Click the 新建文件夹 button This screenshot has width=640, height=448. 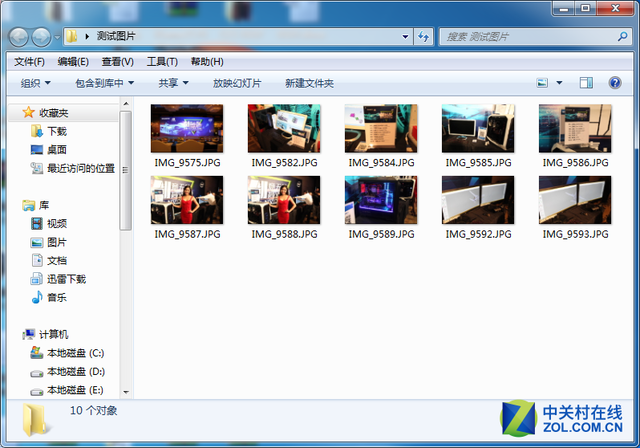click(x=309, y=83)
